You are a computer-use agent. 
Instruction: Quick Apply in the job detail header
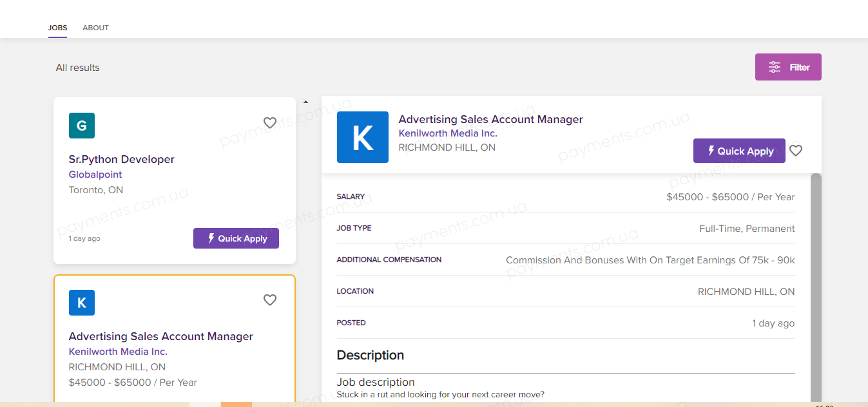739,151
